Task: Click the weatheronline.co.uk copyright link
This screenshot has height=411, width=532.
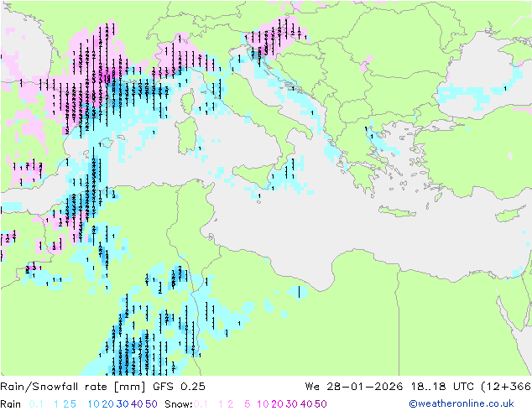Action: [462, 404]
